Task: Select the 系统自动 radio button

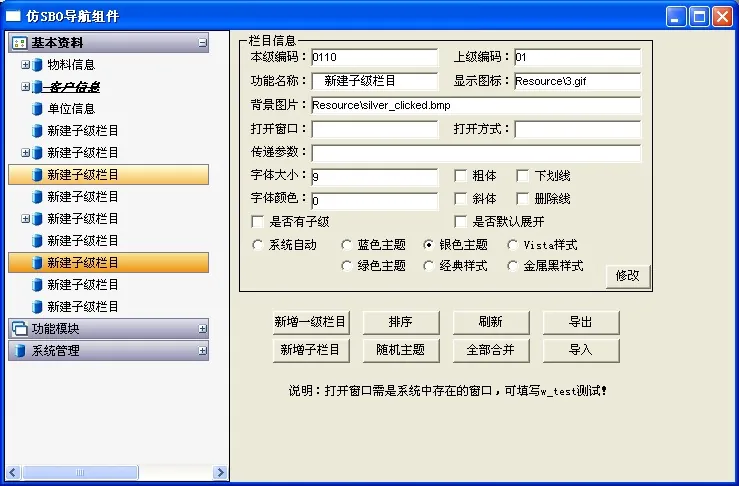Action: tap(257, 245)
